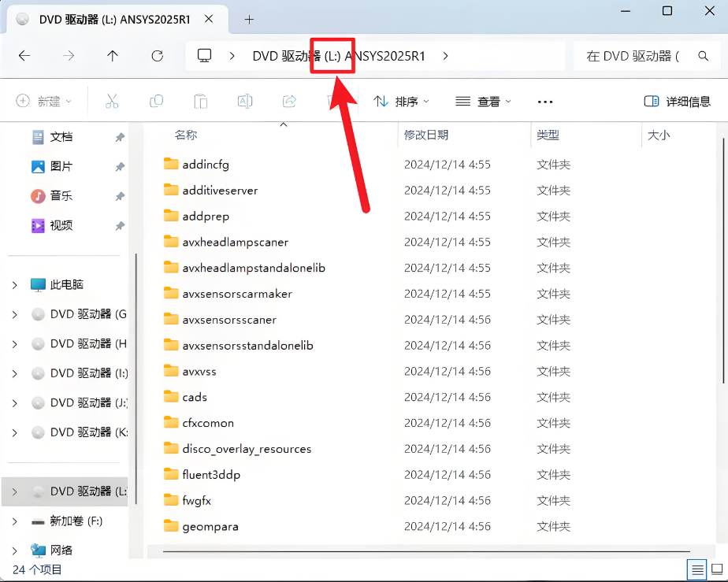Click the search magnifier icon
Image resolution: width=728 pixels, height=582 pixels.
[704, 56]
